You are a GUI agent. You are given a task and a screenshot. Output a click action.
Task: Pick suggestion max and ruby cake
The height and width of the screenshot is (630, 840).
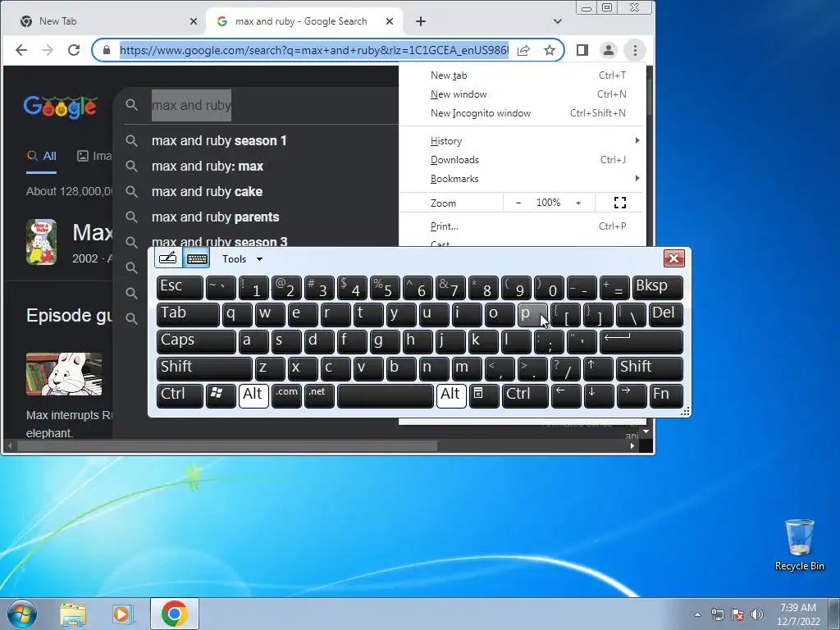coord(207,191)
